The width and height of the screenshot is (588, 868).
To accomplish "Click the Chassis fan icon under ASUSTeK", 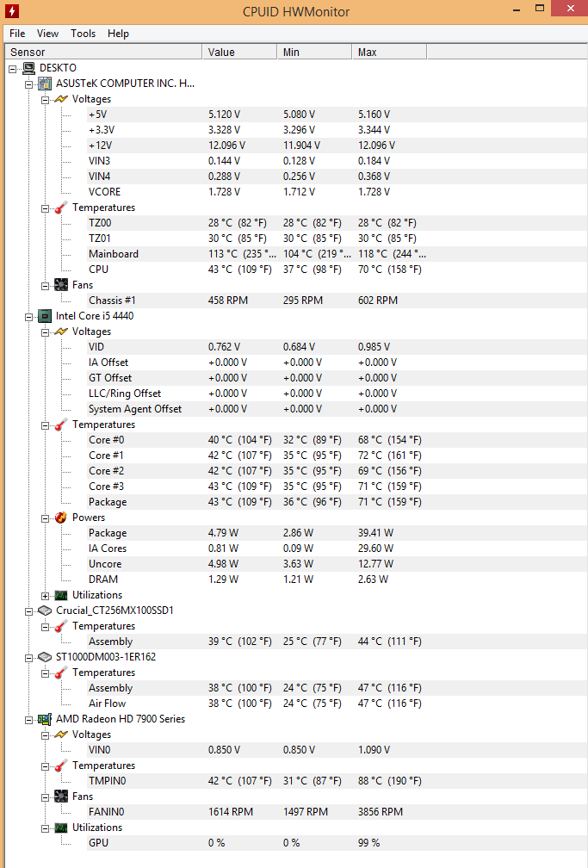I will [61, 285].
